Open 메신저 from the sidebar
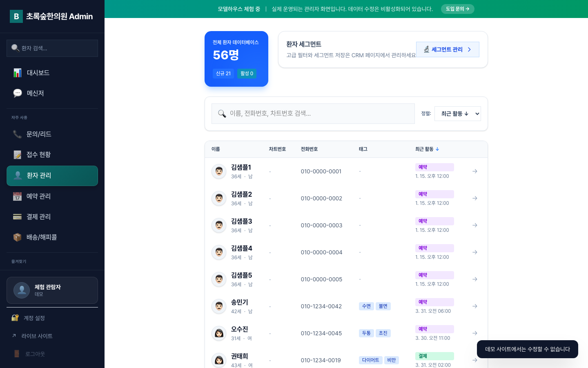 [52, 93]
